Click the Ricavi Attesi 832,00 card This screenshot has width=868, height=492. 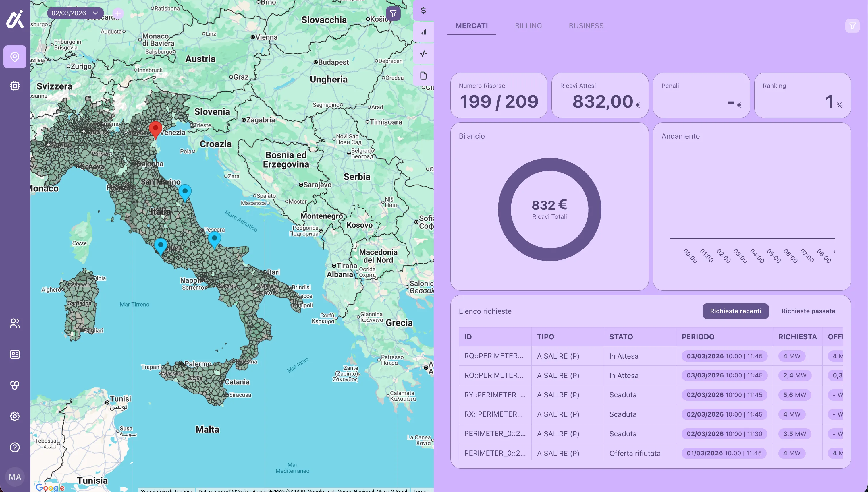click(x=600, y=95)
